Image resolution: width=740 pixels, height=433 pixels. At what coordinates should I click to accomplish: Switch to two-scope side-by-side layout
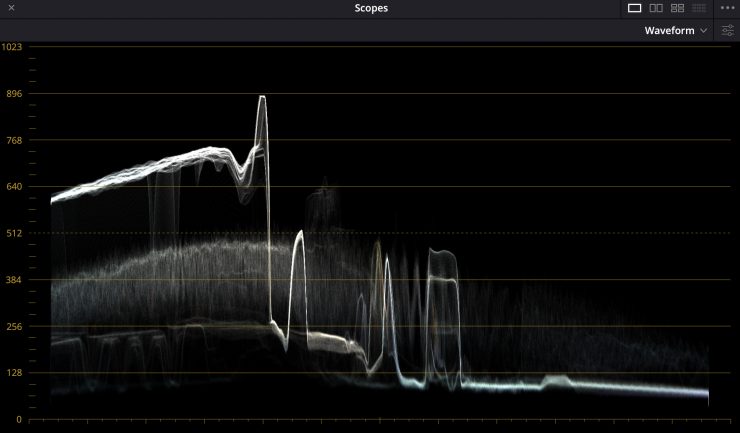[656, 8]
